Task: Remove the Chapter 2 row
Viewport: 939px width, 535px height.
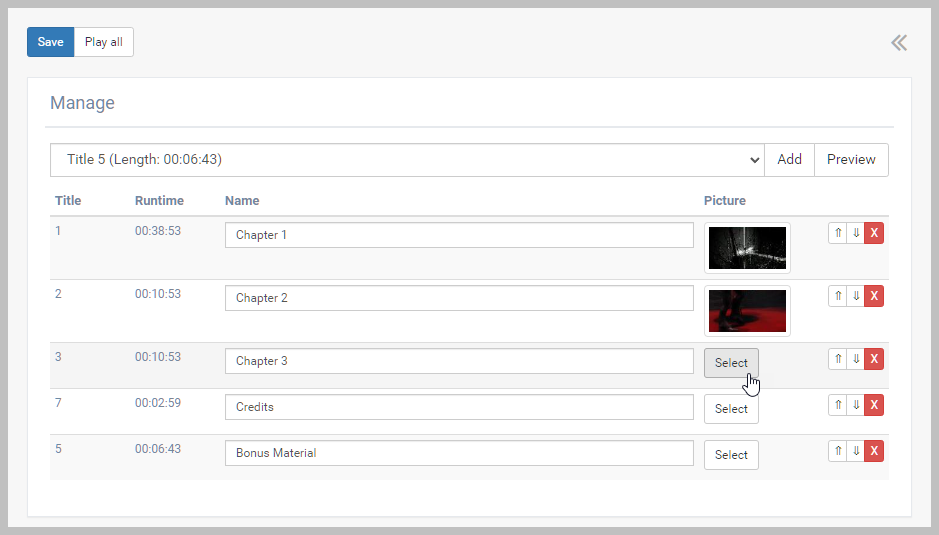Action: (874, 296)
